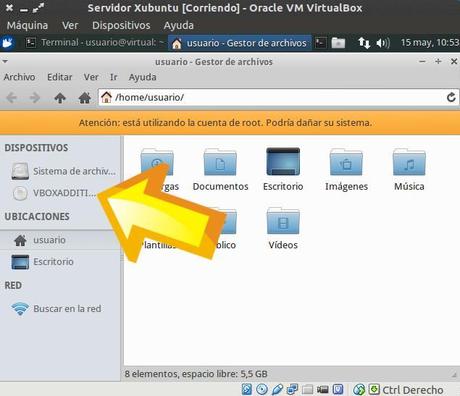The image size is (460, 396).
Task: Open the window menu arrow in title bar
Action: 5,61
